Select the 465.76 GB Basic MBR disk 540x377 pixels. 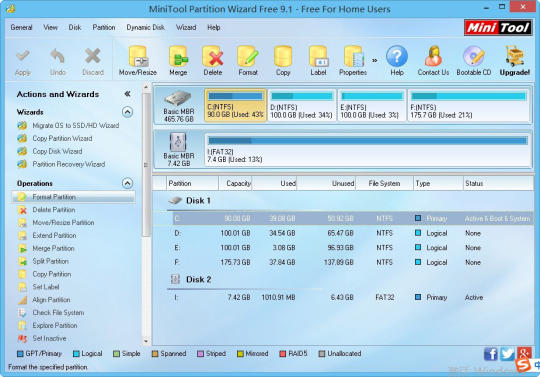(x=178, y=106)
